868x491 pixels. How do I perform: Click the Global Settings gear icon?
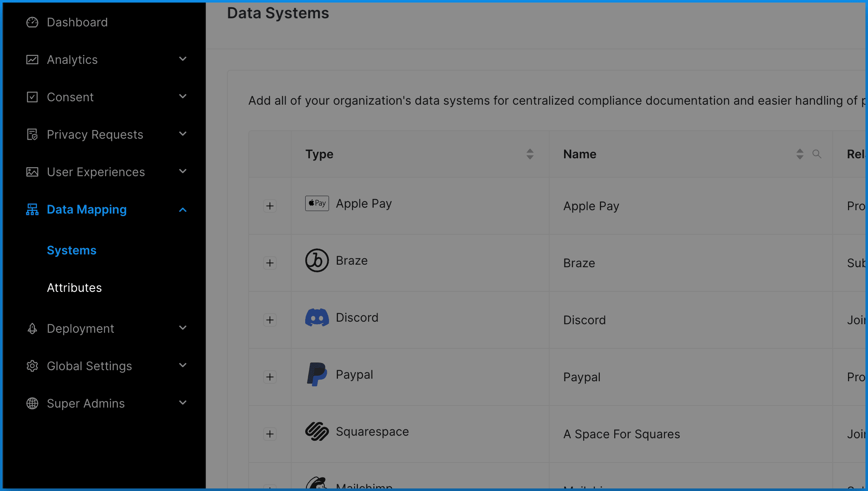(32, 366)
